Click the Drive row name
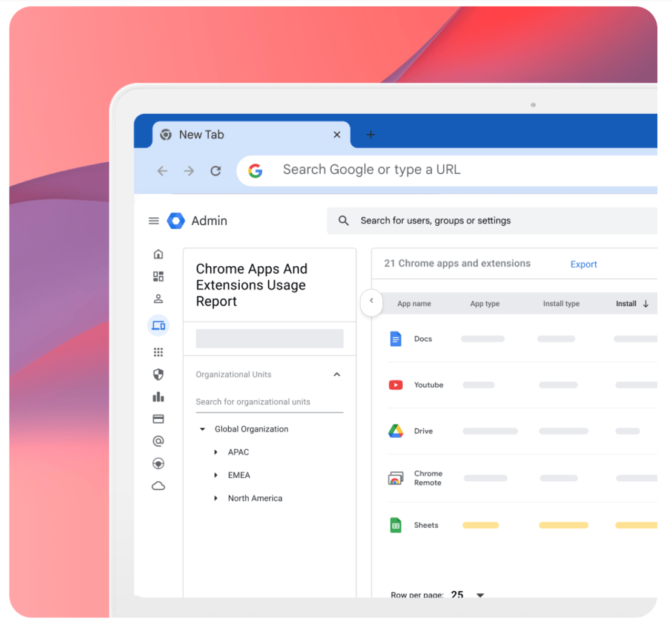672x627 pixels. pyautogui.click(x=423, y=431)
